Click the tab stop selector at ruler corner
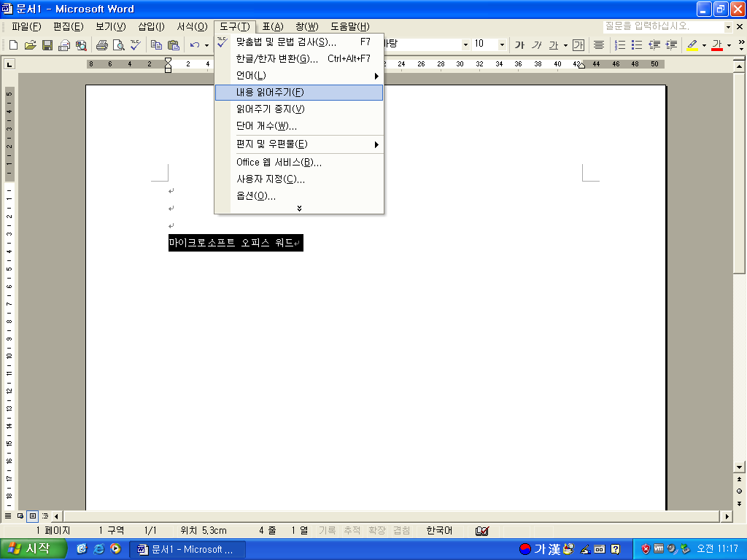747x560 pixels. click(x=9, y=64)
